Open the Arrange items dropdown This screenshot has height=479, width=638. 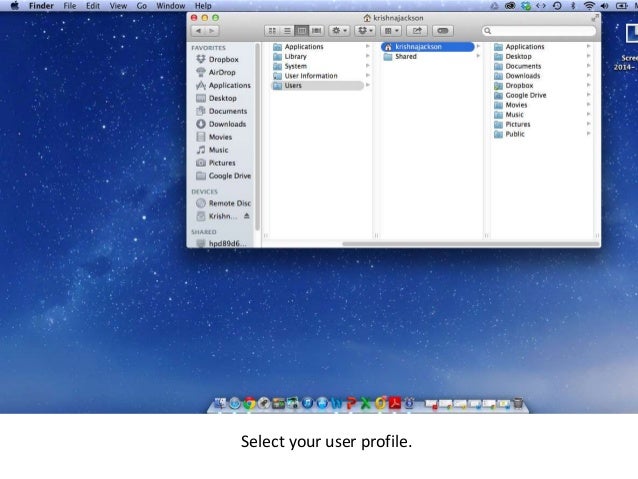391,31
